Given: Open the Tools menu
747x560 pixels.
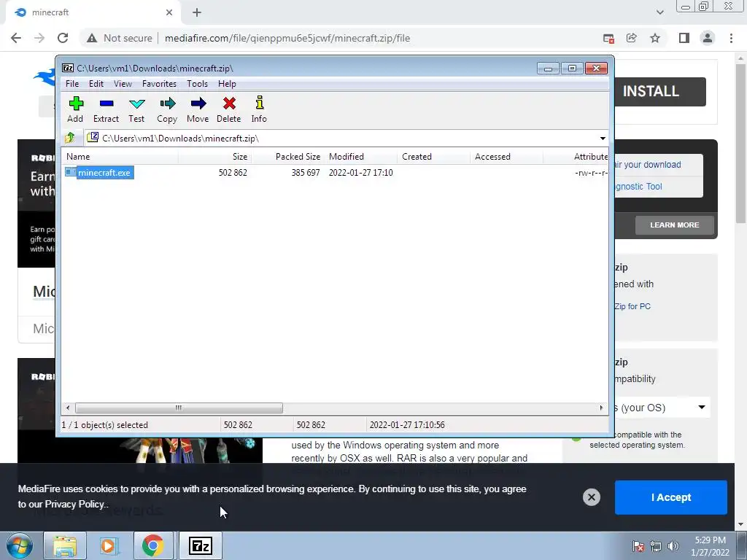Looking at the screenshot, I should 197,84.
